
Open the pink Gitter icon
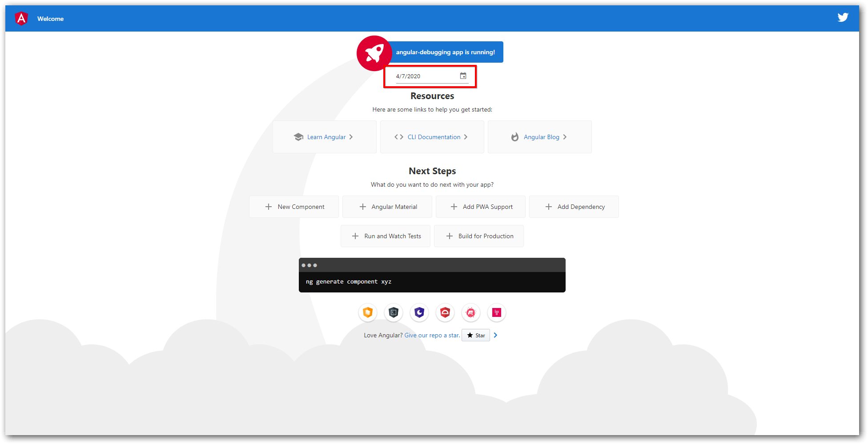(497, 312)
